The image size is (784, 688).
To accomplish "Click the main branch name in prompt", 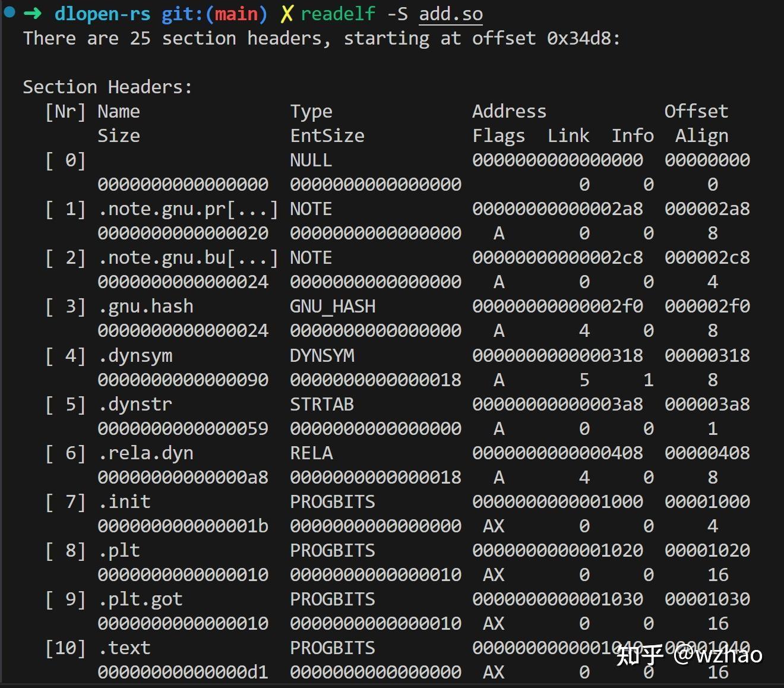I will click(236, 14).
